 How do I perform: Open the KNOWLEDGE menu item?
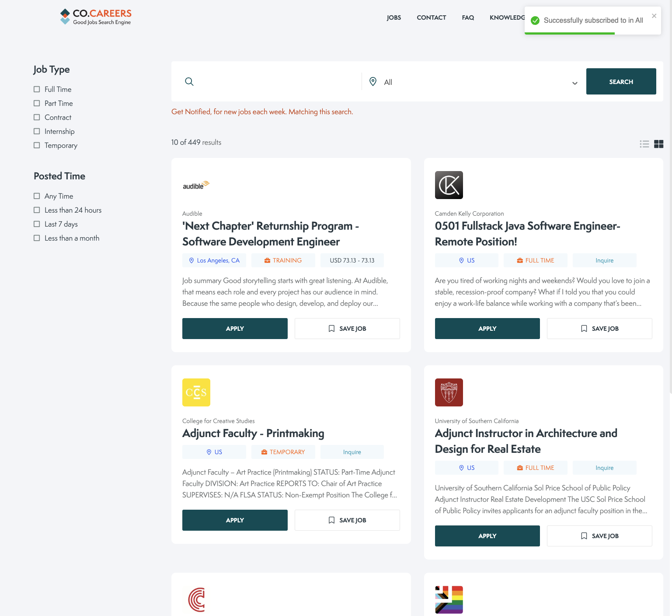click(507, 17)
